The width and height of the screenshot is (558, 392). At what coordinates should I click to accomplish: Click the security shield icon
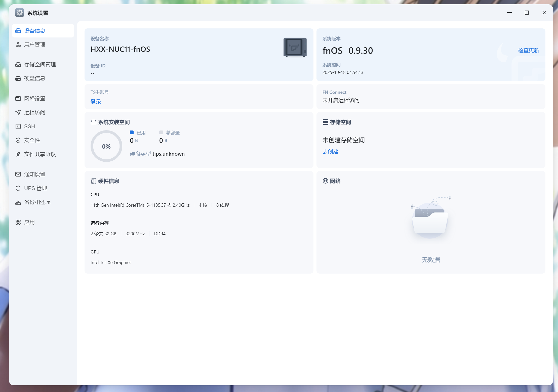pos(18,140)
